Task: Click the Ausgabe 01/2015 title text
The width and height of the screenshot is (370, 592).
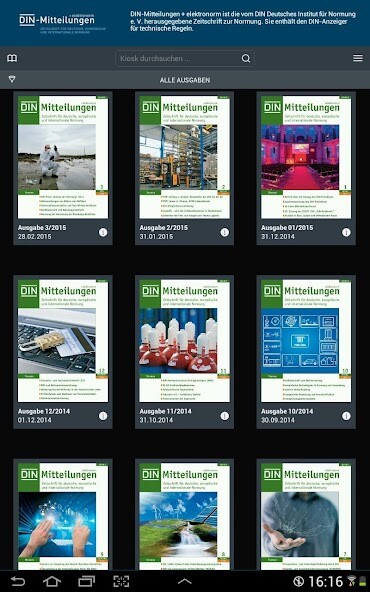Action: 287,228
